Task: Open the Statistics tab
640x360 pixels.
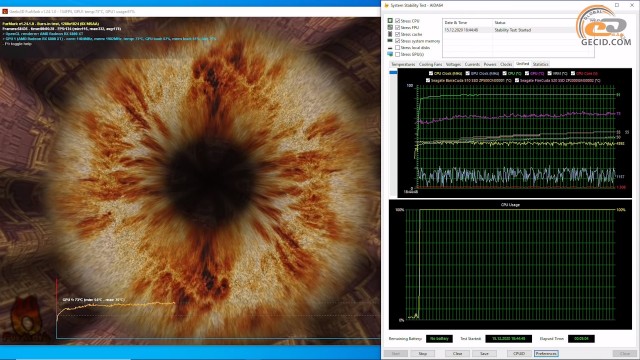Action: [540, 64]
